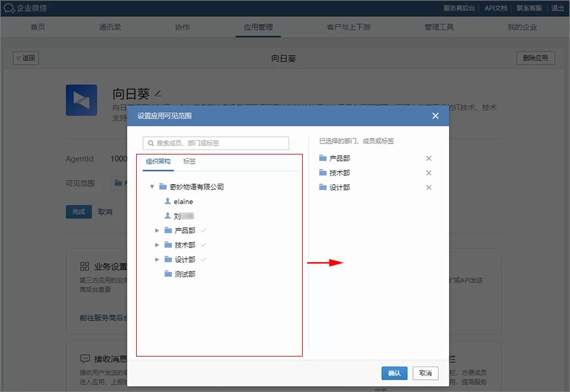Click the 删除应用 button
Viewport: 570px width, 392px height.
(535, 58)
